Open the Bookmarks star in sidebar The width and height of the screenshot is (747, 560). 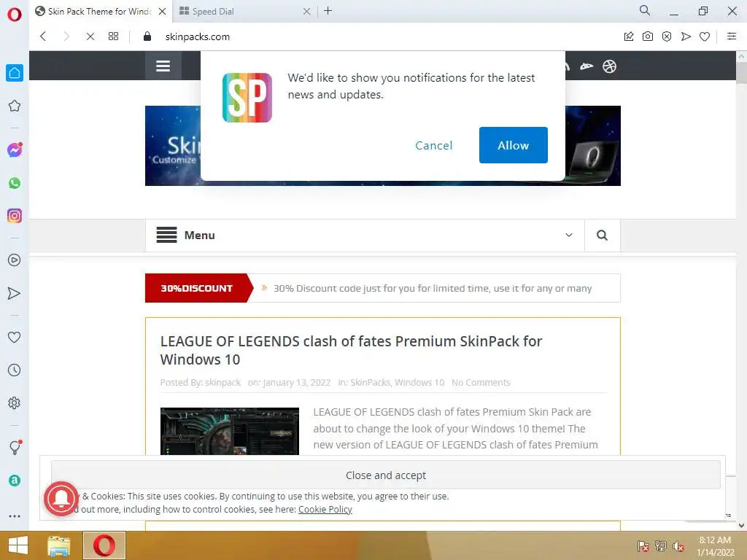[x=15, y=106]
